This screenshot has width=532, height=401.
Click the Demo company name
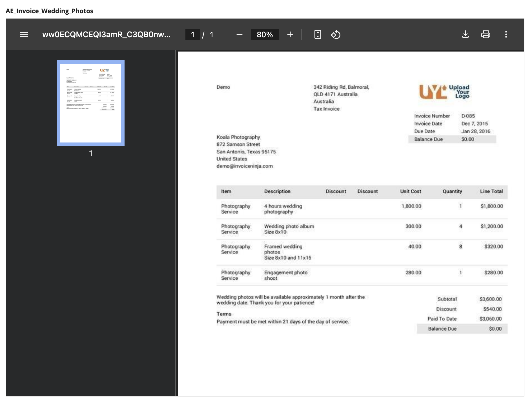click(223, 87)
